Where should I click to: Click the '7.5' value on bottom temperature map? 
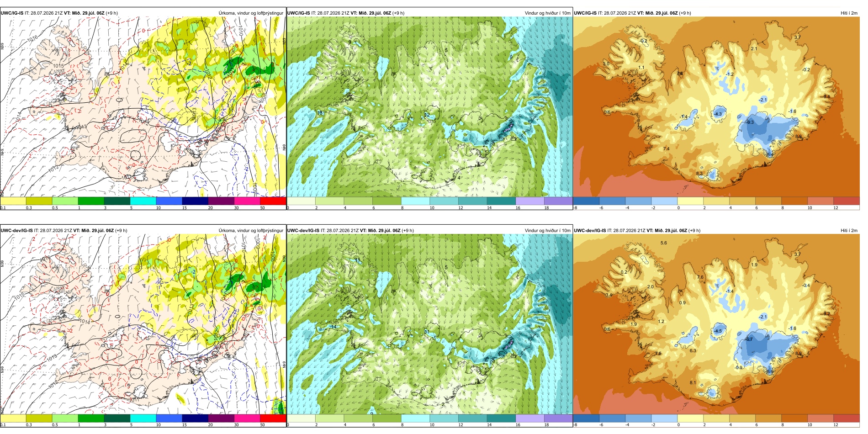[x=658, y=354]
